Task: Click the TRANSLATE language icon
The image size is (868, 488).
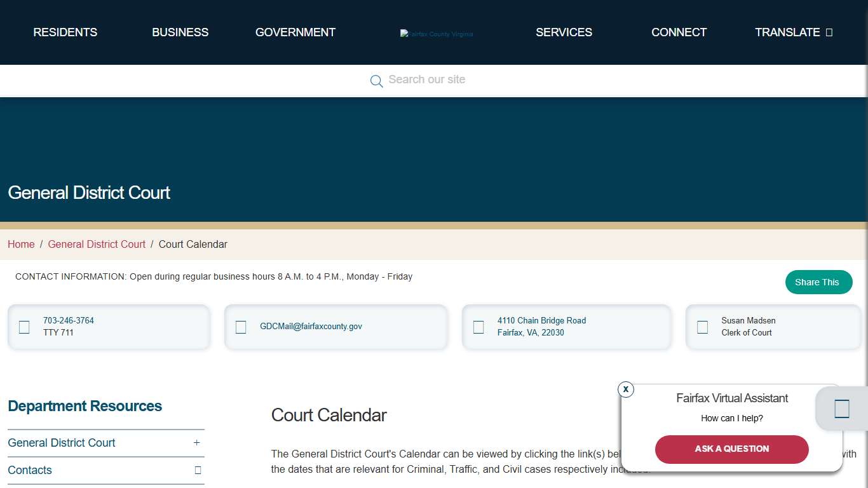Action: coord(830,32)
